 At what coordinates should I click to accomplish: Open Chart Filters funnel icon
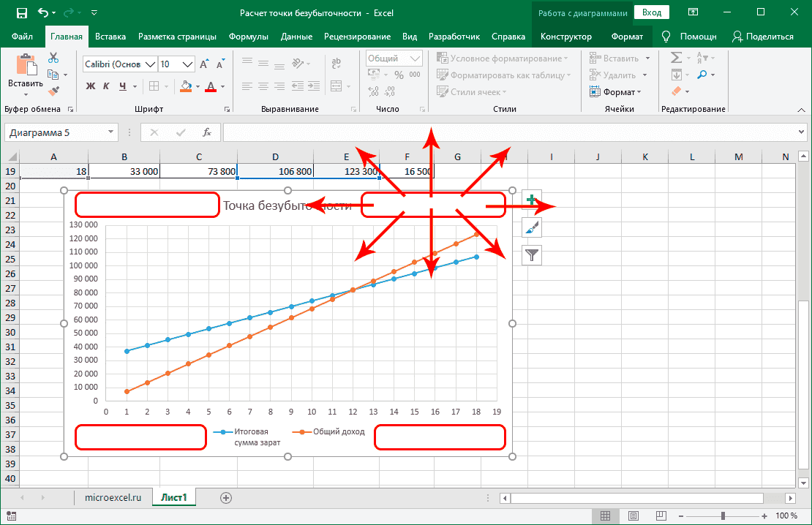(531, 254)
